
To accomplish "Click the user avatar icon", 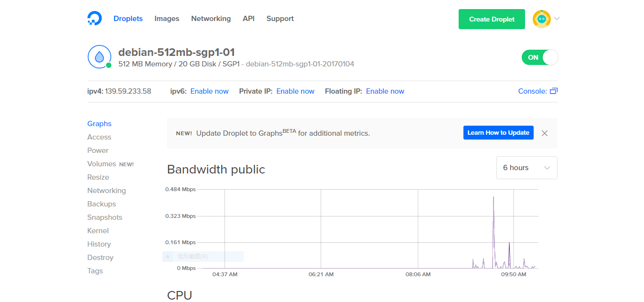I will coord(541,19).
